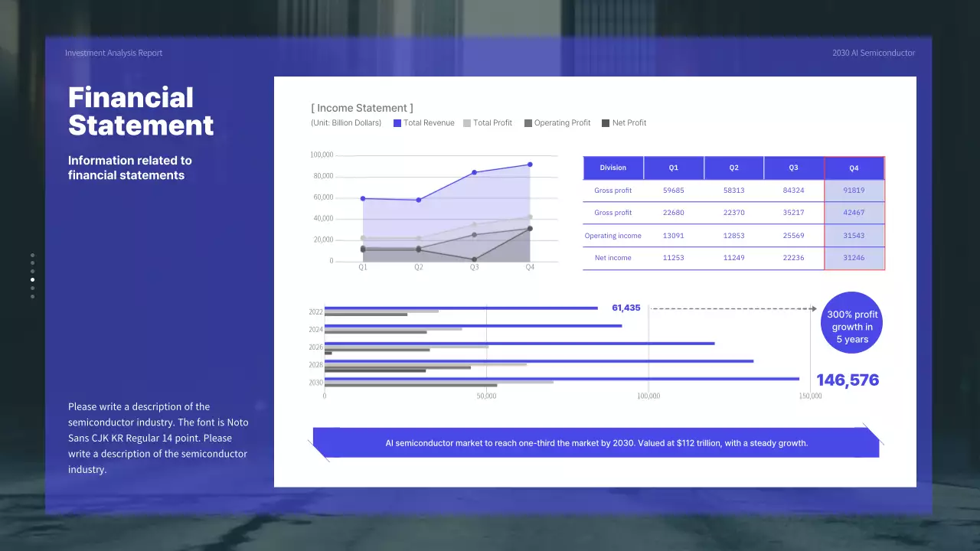This screenshot has width=980, height=551.
Task: Click the Q2 marker on the Total Revenue line
Action: [418, 200]
